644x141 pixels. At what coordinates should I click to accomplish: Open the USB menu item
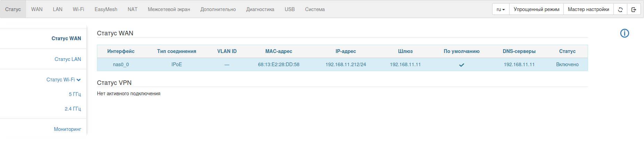tap(290, 9)
